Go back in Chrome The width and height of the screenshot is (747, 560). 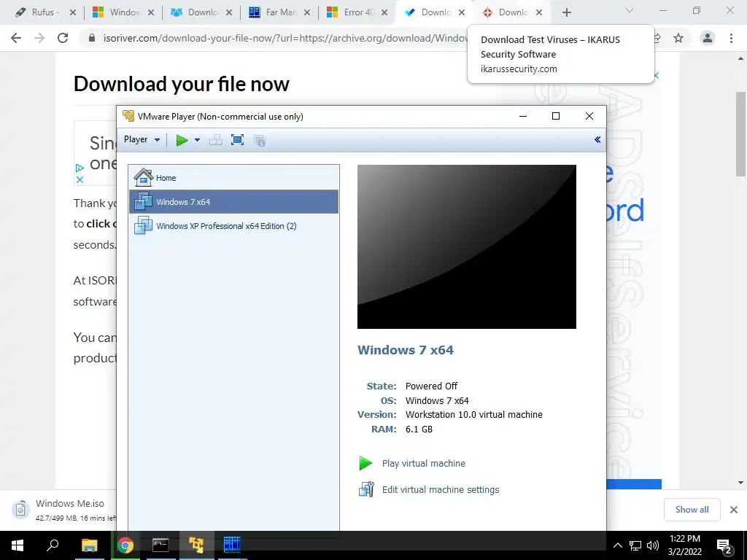(16, 38)
